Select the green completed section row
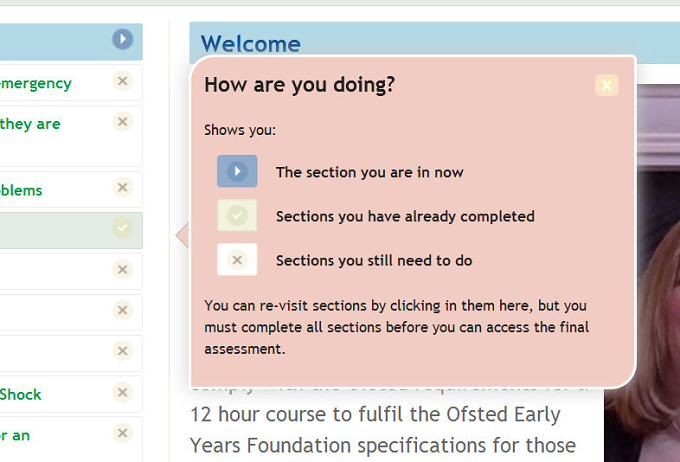The height and width of the screenshot is (462, 680). click(x=71, y=230)
